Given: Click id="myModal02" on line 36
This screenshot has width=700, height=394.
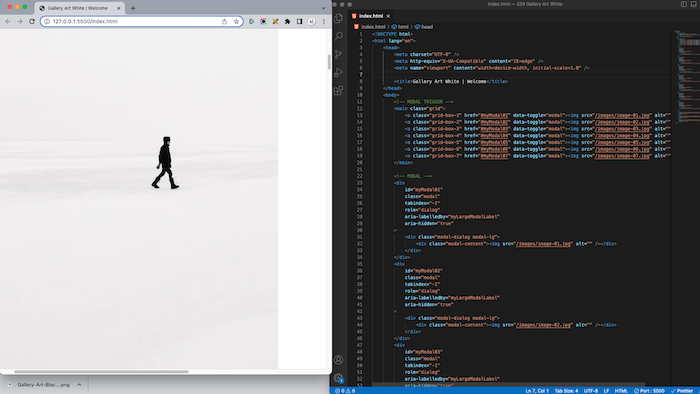Looking at the screenshot, I should tap(424, 271).
